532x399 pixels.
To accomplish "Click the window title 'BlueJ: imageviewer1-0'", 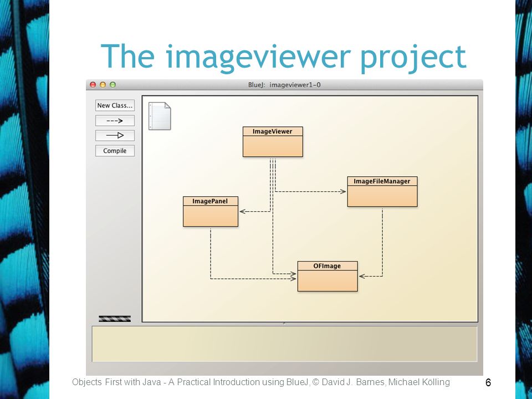I will click(x=284, y=85).
